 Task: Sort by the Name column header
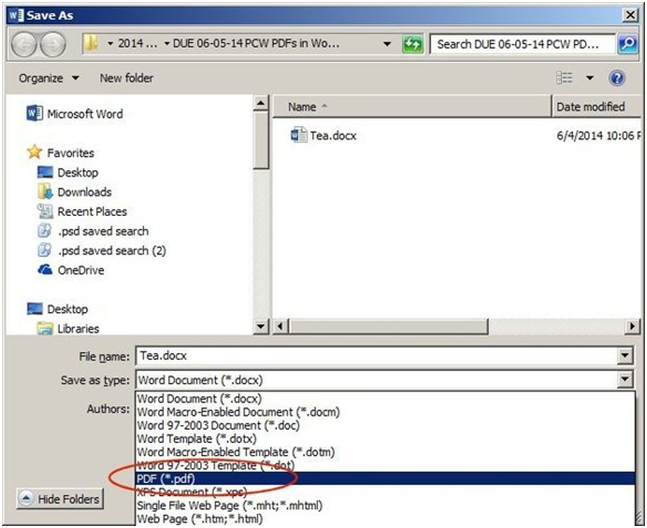(x=412, y=106)
